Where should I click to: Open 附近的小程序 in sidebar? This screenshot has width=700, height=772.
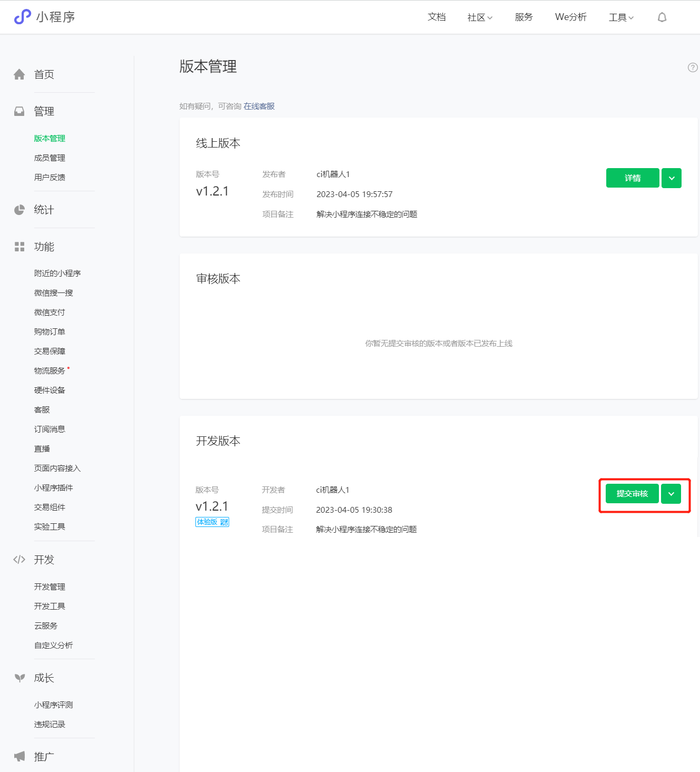click(x=57, y=273)
